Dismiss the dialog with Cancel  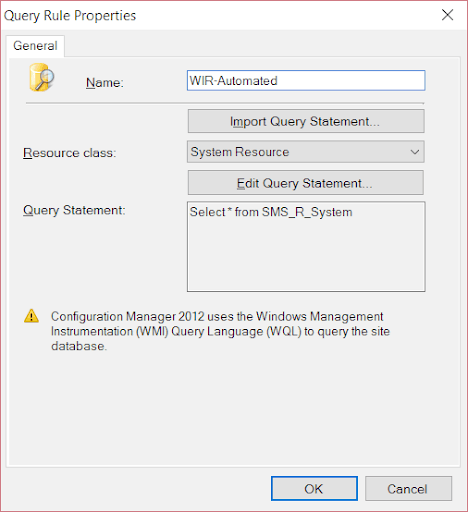[408, 489]
